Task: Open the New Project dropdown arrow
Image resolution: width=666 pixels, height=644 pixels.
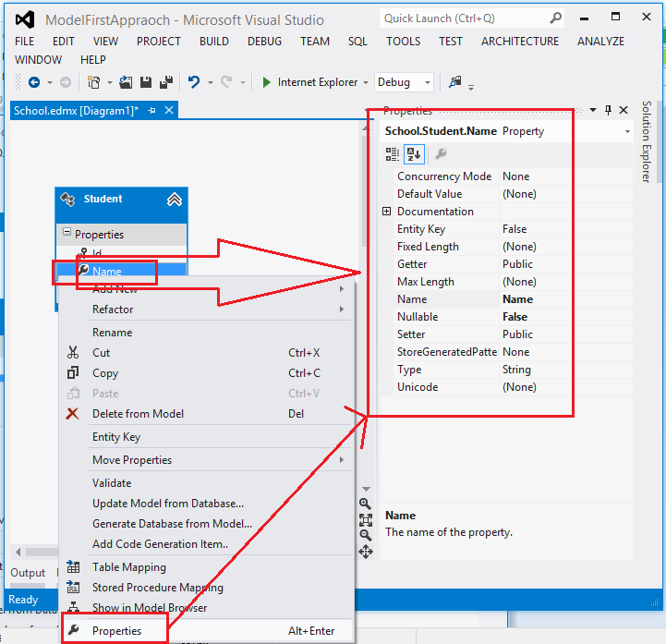Action: 110,82
